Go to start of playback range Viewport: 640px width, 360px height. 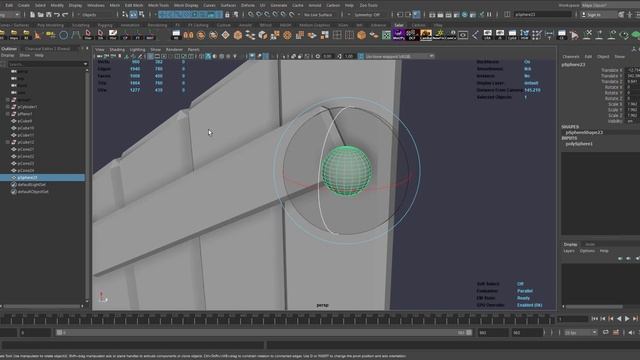595,318
